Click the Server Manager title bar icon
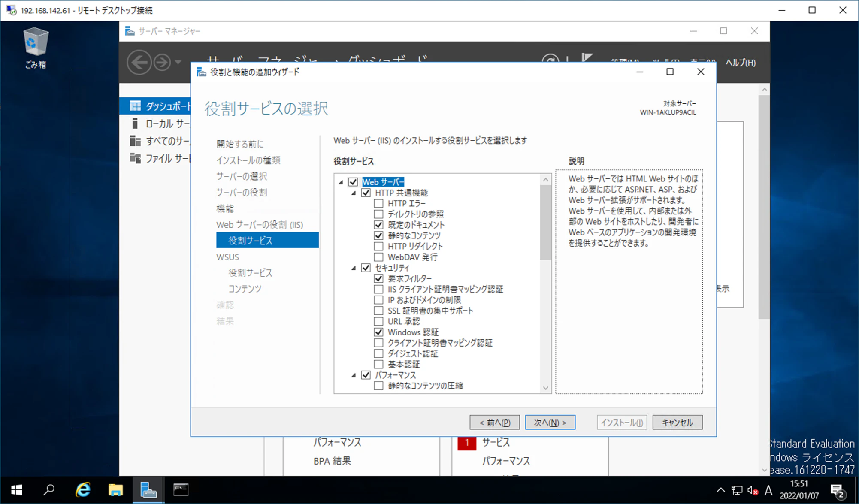This screenshot has width=859, height=504. 130,31
